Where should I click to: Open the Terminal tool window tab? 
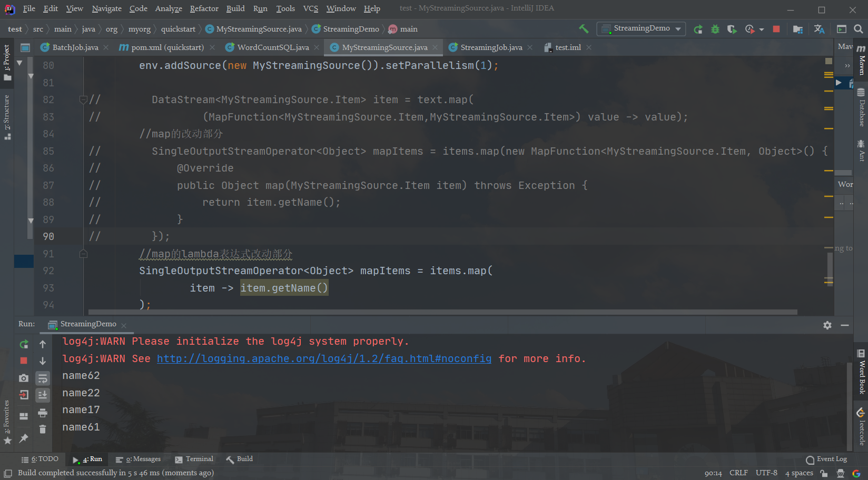point(194,459)
